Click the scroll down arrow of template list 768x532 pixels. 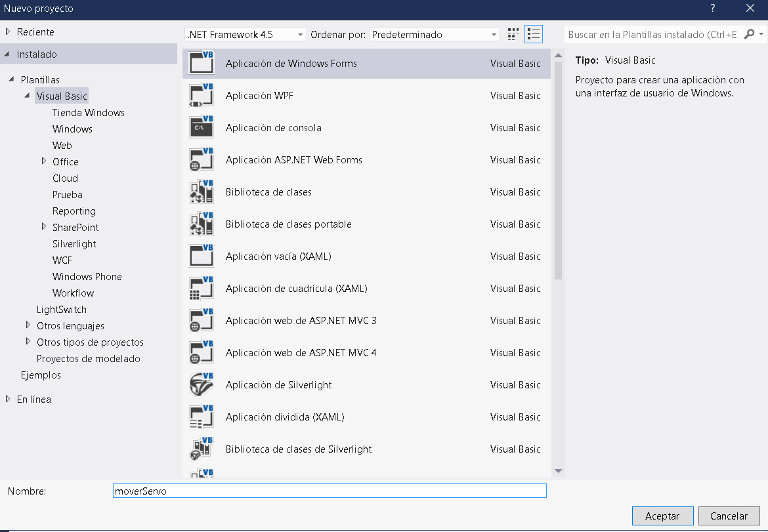[558, 471]
